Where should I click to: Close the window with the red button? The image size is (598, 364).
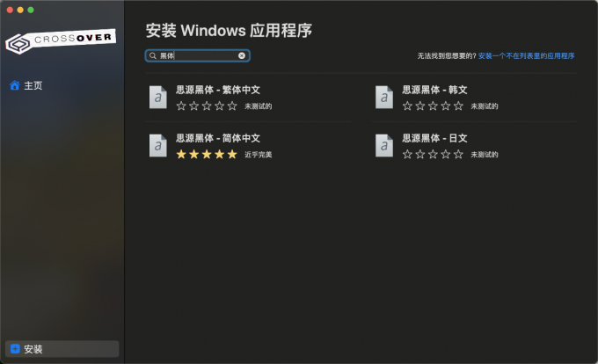[x=10, y=10]
